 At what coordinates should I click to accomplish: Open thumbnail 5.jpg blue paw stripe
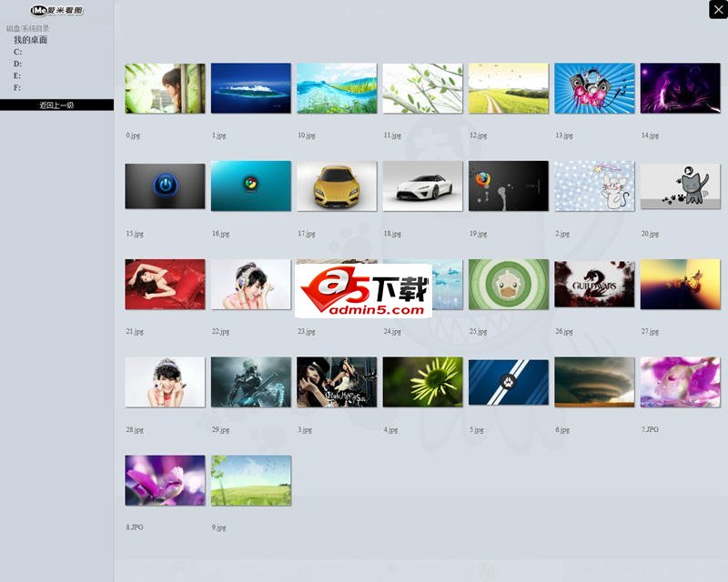(x=509, y=382)
